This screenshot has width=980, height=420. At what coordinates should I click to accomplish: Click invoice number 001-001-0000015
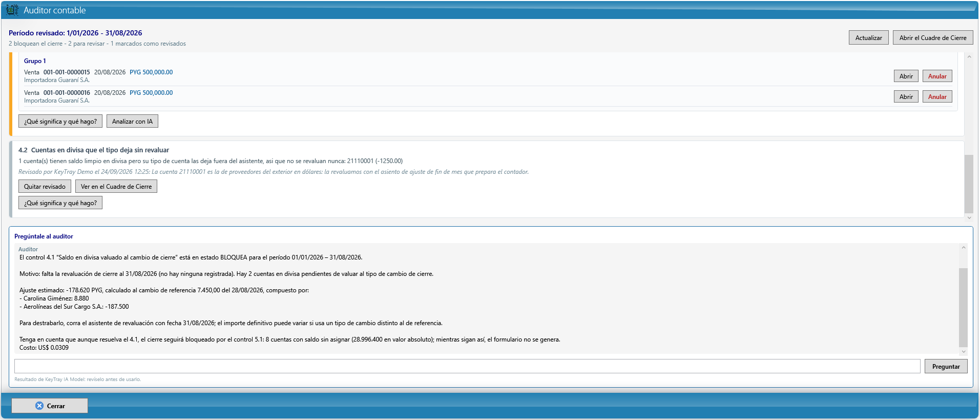click(x=67, y=72)
